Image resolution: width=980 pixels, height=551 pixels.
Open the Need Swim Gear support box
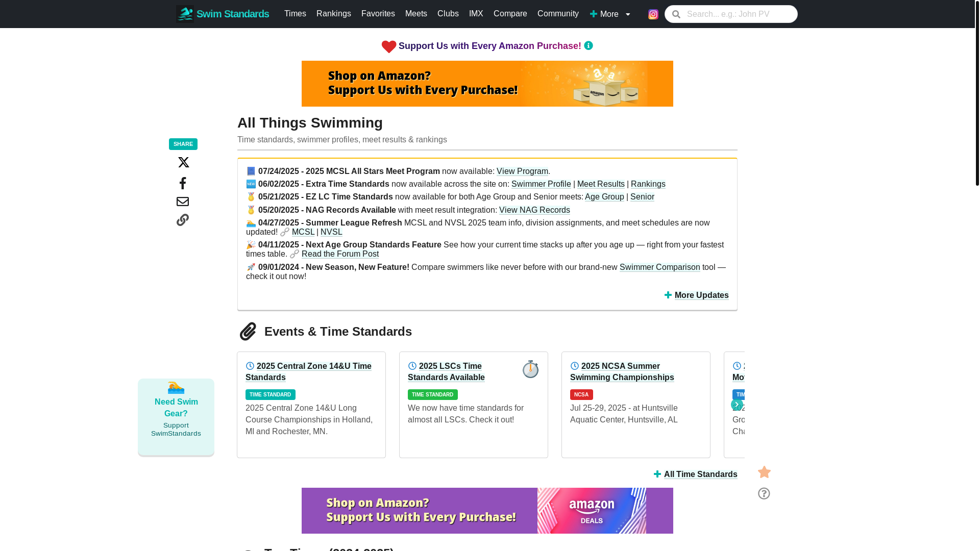tap(176, 417)
